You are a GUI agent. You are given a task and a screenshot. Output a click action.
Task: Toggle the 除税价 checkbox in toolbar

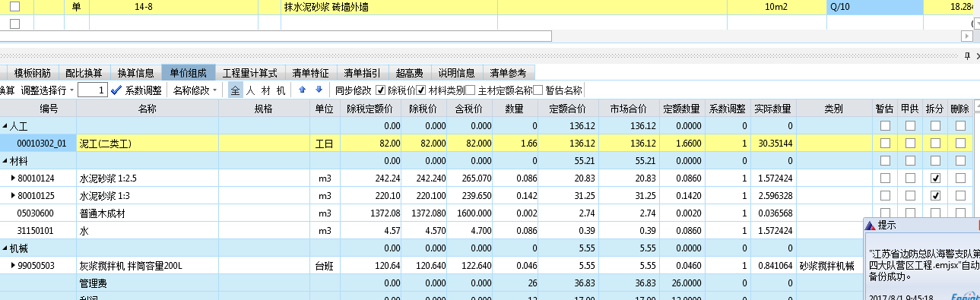pos(382,90)
